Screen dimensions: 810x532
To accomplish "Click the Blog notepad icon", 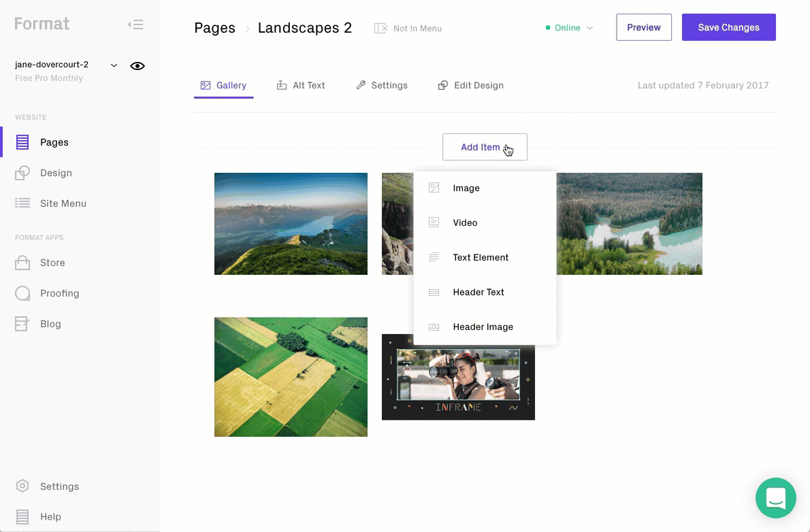I will (x=22, y=324).
